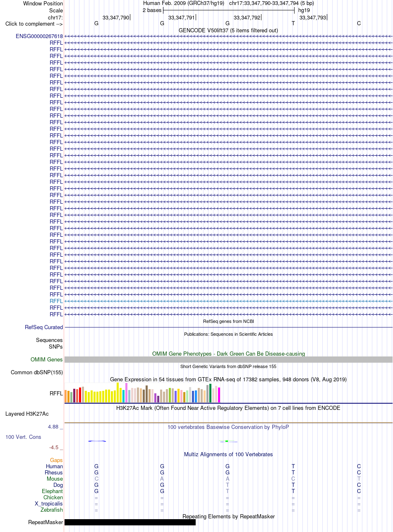Open 'Repeating Elements by RepeatMasker' title
This screenshot has height=532, width=393.
tap(228, 516)
